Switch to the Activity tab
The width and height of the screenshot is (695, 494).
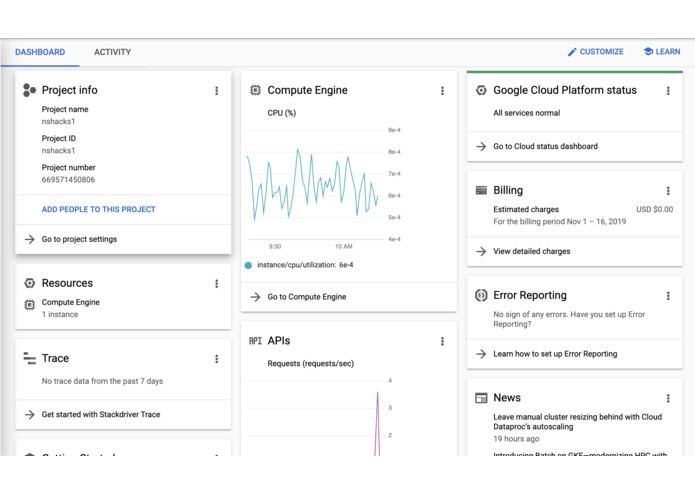point(112,52)
